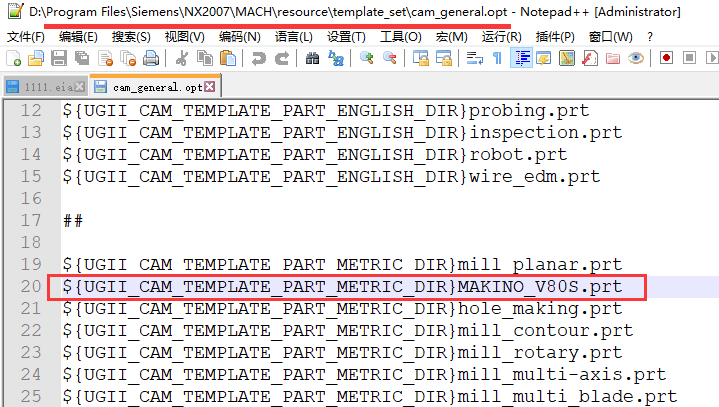Open the 编码(N) menu

[240, 37]
